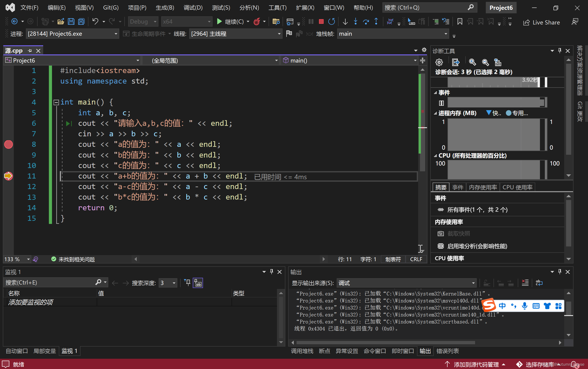Click the Restart debugging icon
Image resolution: width=588 pixels, height=369 pixels.
click(x=331, y=22)
